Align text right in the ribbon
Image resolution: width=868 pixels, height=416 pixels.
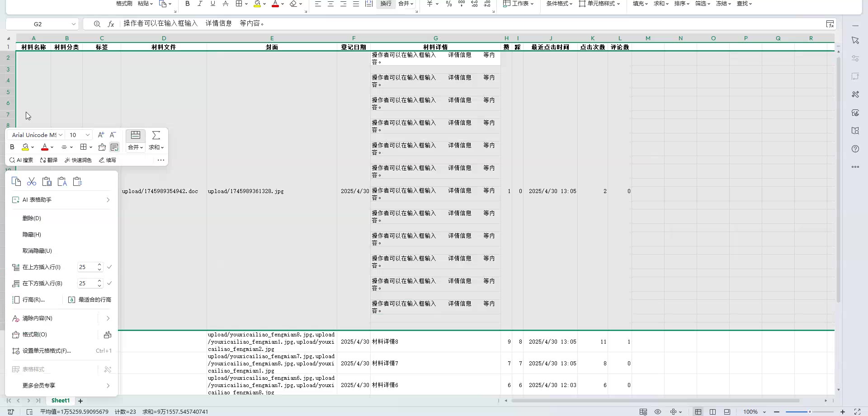tap(344, 4)
